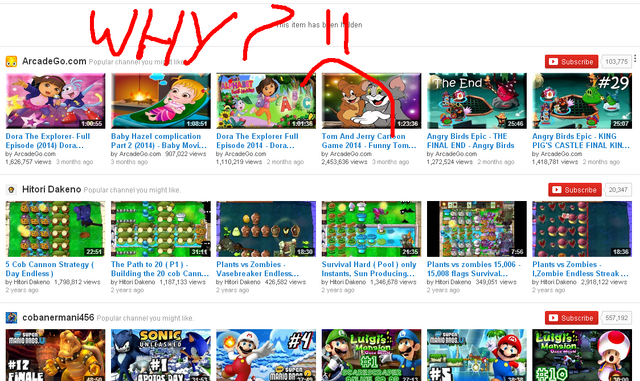Viewport: 640px width, 381px height.
Task: Click the 20,347 subscriber count box
Action: [618, 190]
